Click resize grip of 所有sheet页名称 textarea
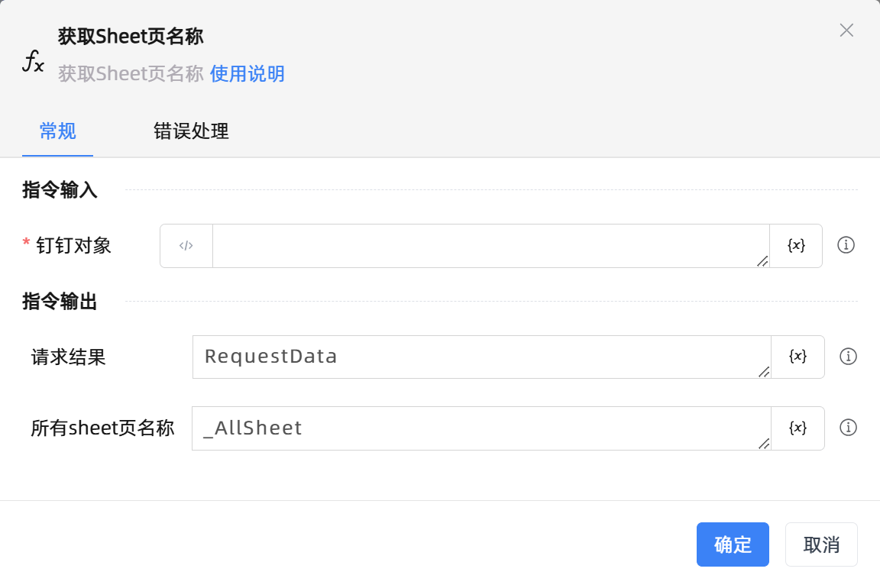 pyautogui.click(x=764, y=443)
